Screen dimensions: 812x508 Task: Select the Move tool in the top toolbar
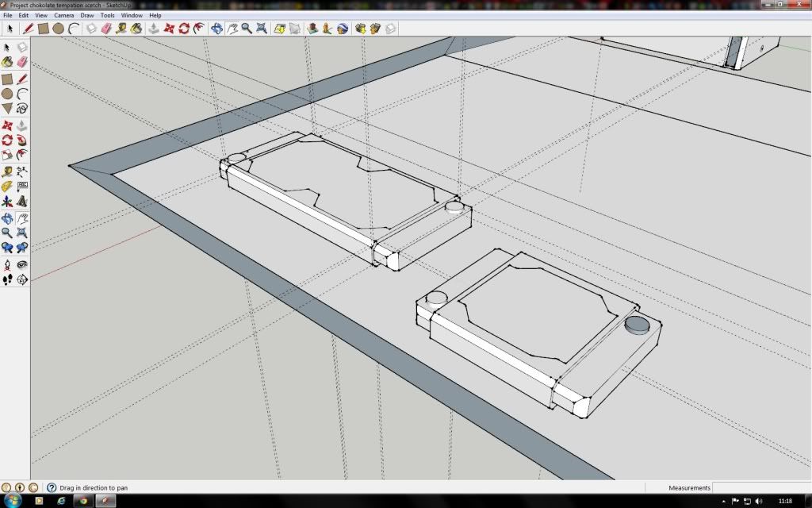(169, 29)
